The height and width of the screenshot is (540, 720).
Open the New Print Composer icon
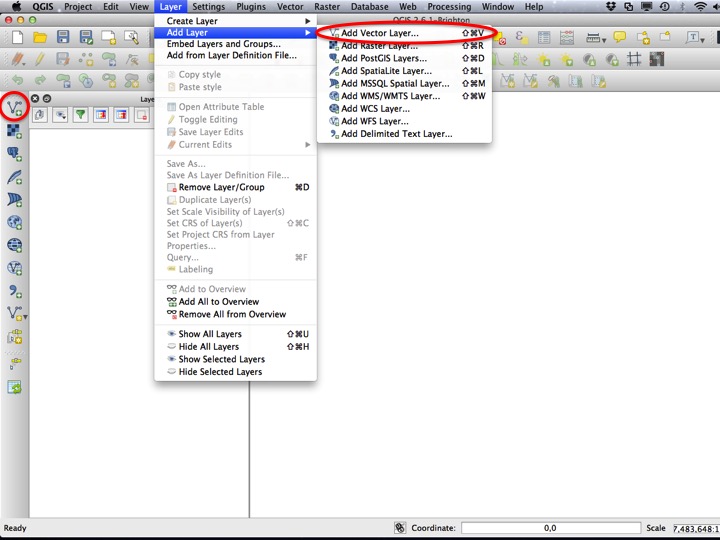[x=109, y=37]
